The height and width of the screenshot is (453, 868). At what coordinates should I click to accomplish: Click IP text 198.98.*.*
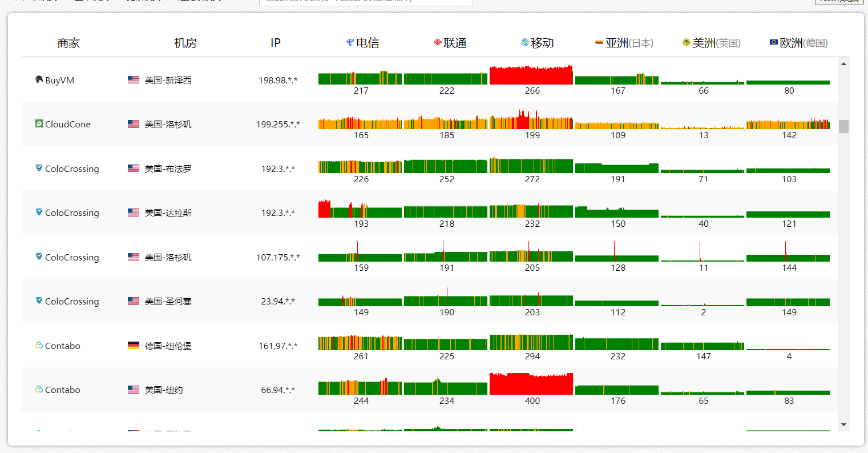click(278, 80)
